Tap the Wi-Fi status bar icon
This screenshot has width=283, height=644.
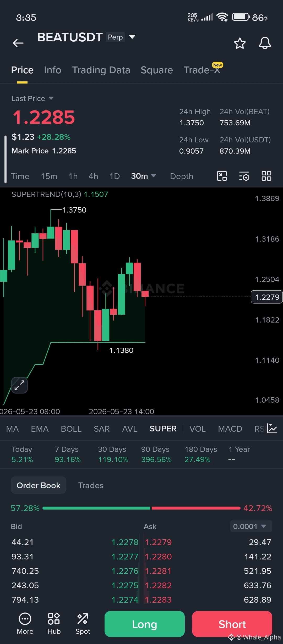[222, 17]
